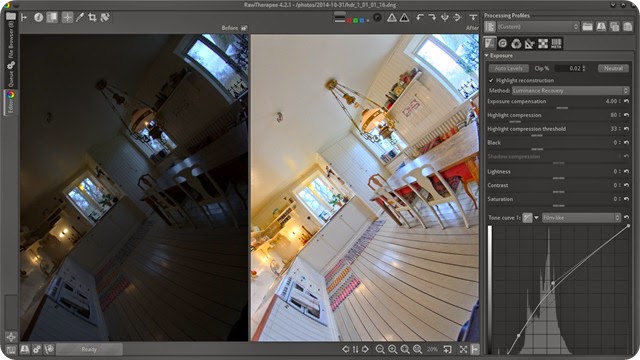Toggle before/after view button
The image size is (640, 360).
tap(52, 18)
